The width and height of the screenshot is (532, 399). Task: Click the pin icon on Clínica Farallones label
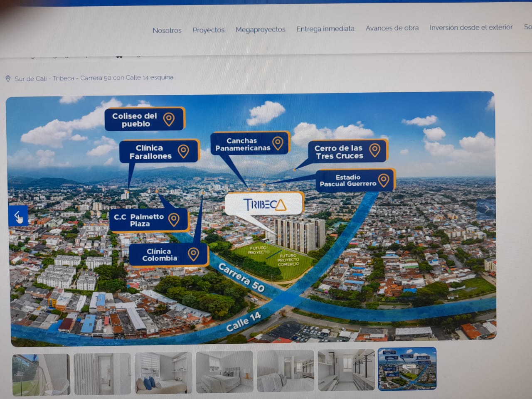[183, 151]
